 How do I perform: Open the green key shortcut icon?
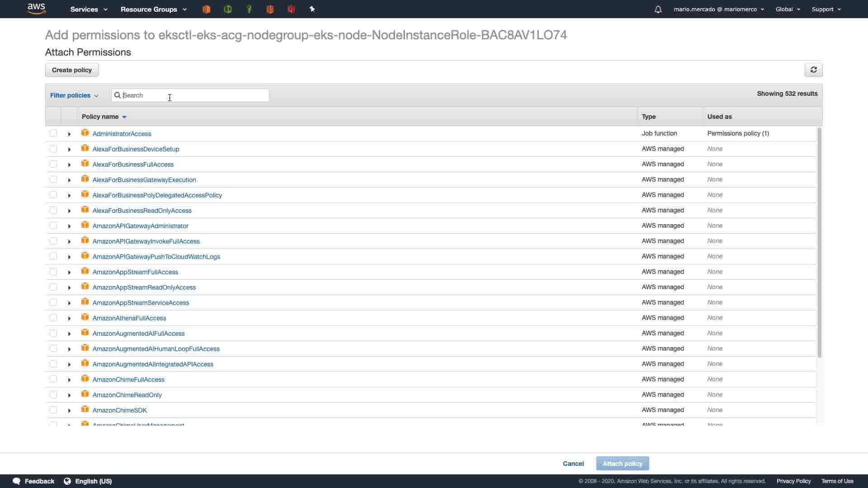(249, 9)
